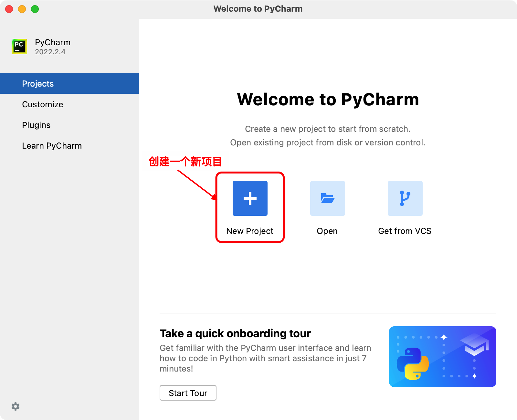Maximize the window with the green button
The image size is (517, 420).
coord(35,9)
